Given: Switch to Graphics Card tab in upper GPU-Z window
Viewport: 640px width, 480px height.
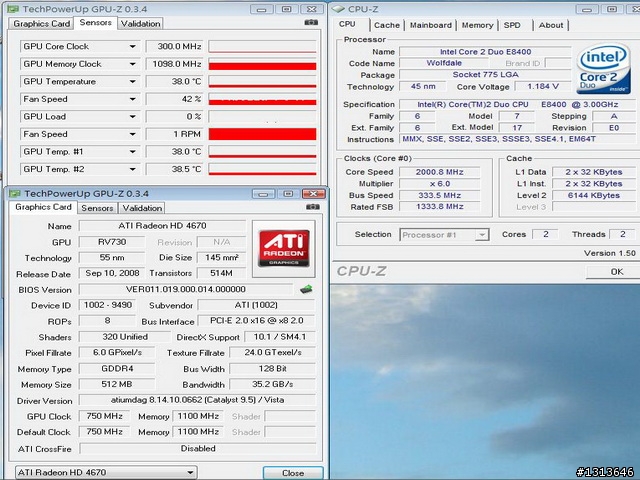Looking at the screenshot, I should coord(42,24).
